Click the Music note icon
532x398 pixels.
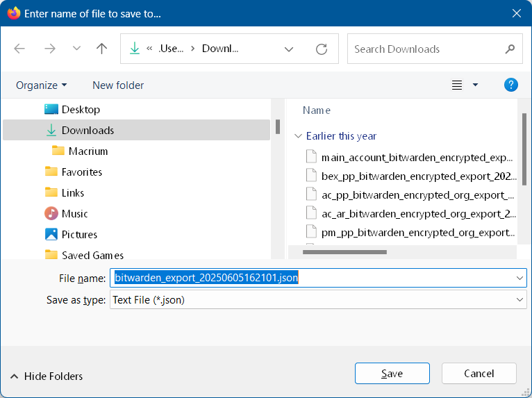[x=51, y=213]
